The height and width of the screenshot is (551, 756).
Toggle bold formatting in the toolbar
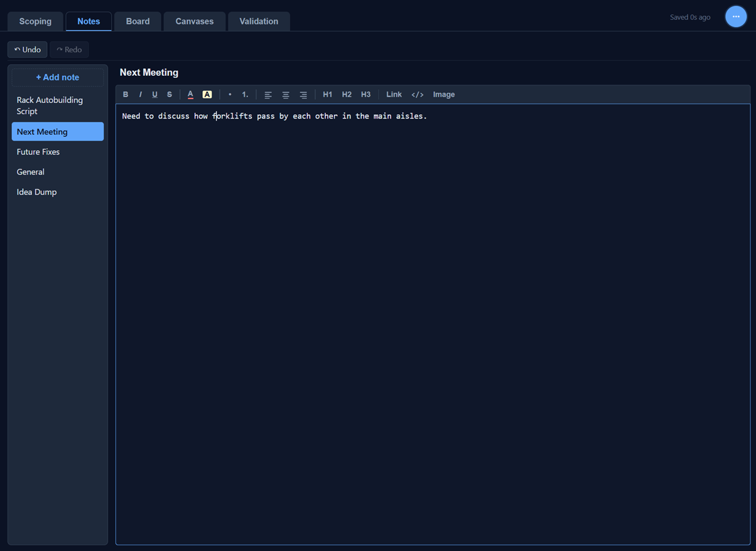(126, 95)
